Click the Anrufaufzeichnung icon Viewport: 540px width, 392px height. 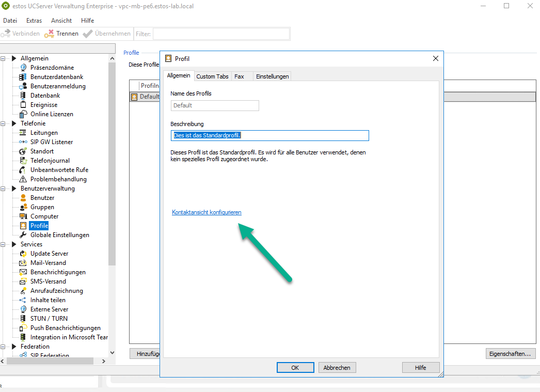tap(23, 291)
